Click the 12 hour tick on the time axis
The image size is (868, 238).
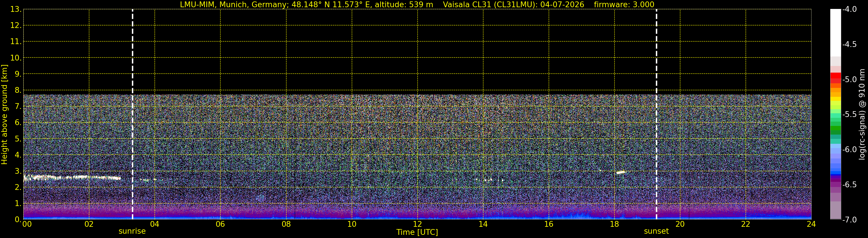[417, 224]
